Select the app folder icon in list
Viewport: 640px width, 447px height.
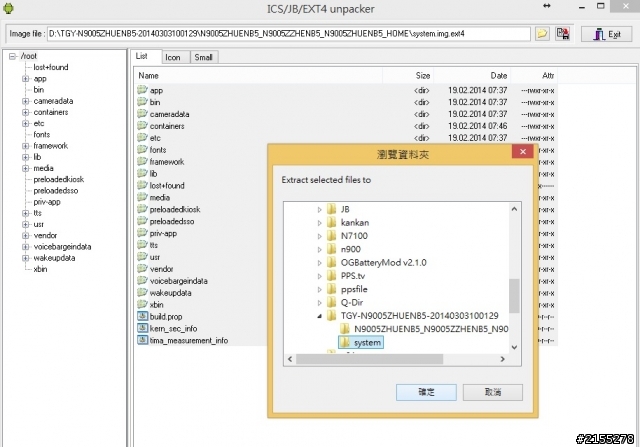coord(142,90)
